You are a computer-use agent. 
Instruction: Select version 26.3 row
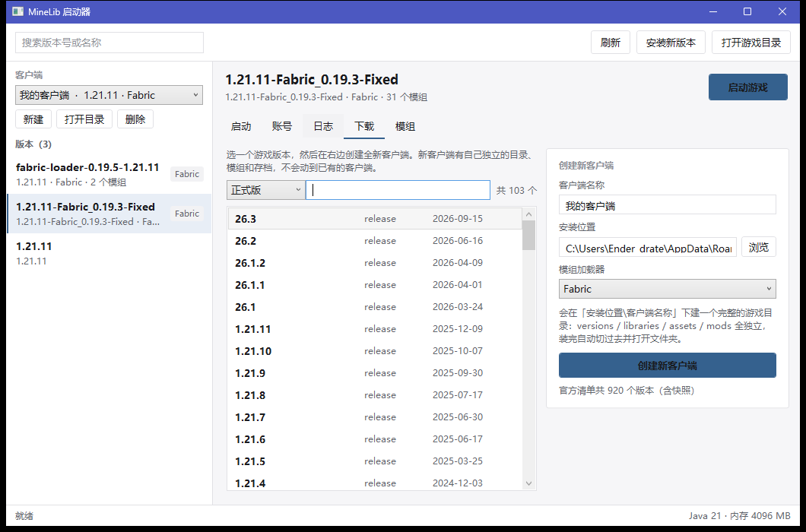pos(375,219)
